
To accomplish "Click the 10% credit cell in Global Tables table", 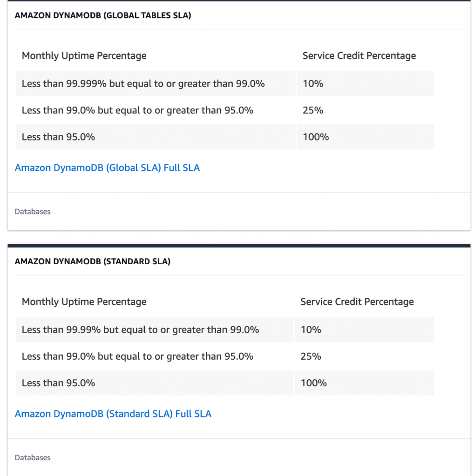I will pyautogui.click(x=313, y=84).
